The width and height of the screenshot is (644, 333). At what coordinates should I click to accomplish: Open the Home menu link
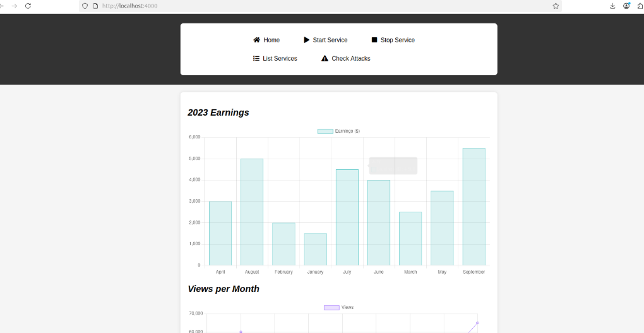point(271,40)
